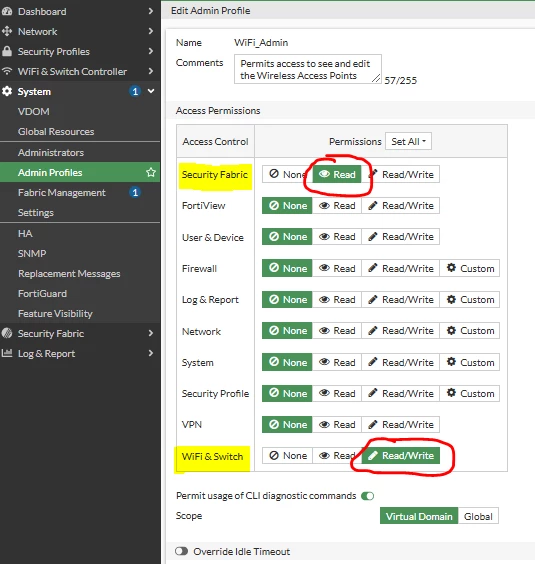Click the comments box resize handle
Image resolution: width=535 pixels, height=564 pixels.
376,78
